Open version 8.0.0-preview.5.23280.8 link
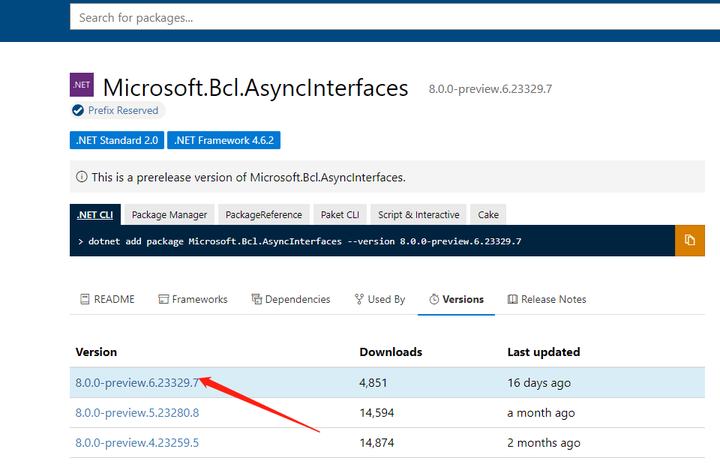Screen dimensions: 720x464 click(137, 413)
